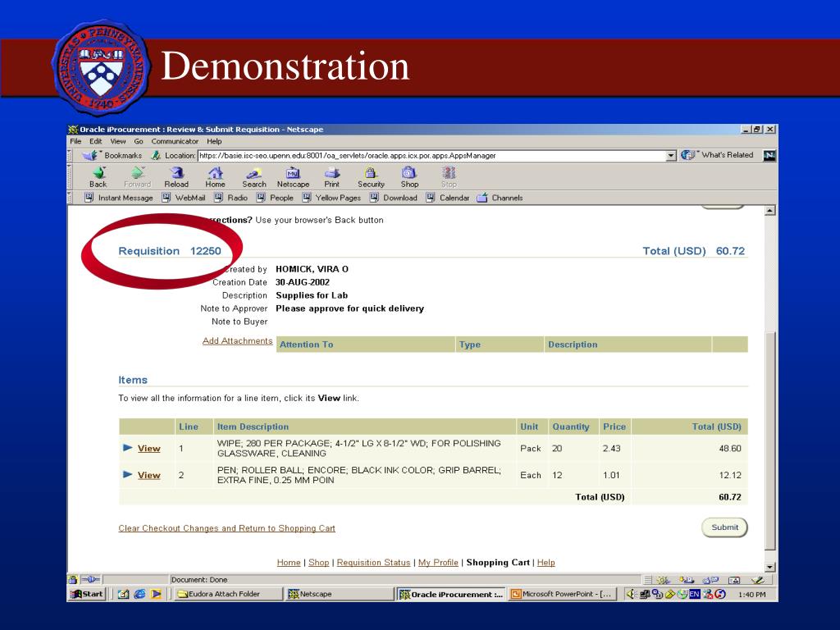Viewport: 840px width, 630px height.
Task: Open the View menu
Action: click(118, 141)
